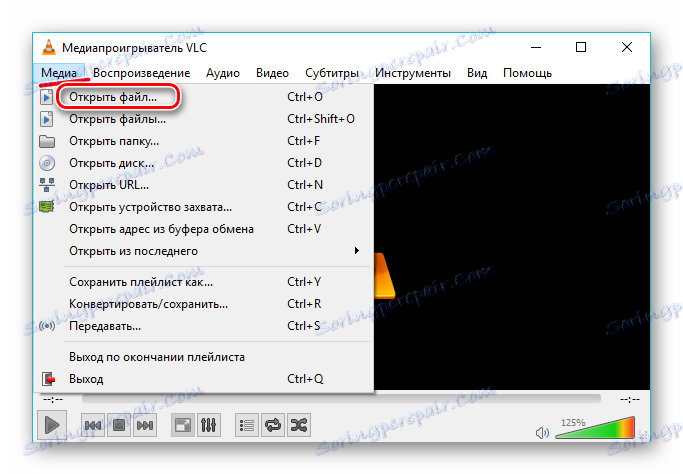This screenshot has width=683, height=474.
Task: Click the black video display area
Action: click(512, 237)
